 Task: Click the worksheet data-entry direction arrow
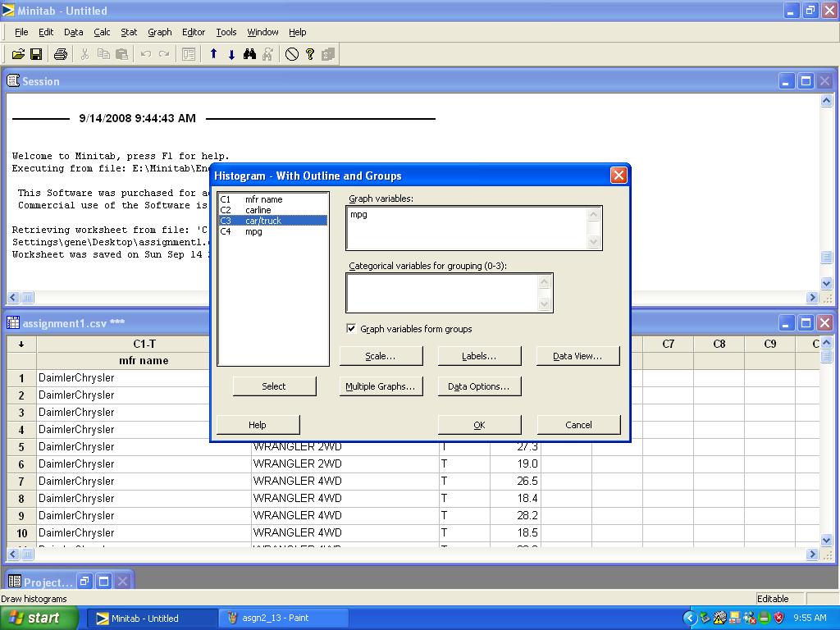click(21, 344)
